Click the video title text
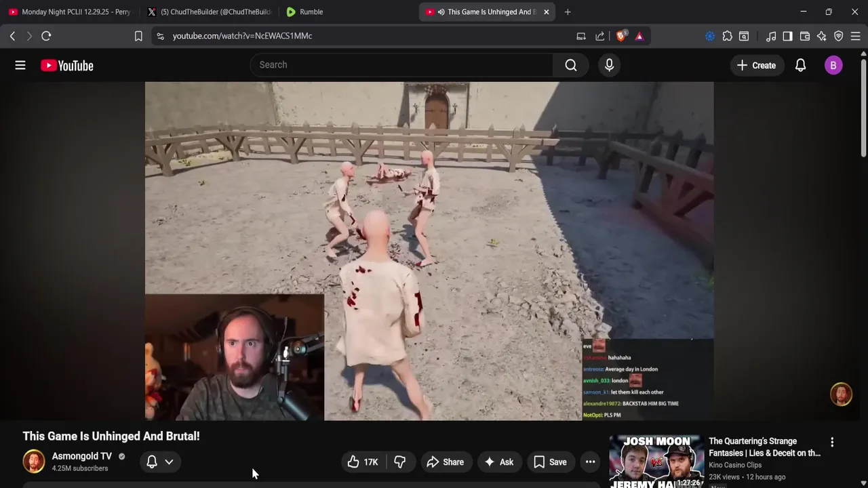The width and height of the screenshot is (868, 488). pos(111,436)
